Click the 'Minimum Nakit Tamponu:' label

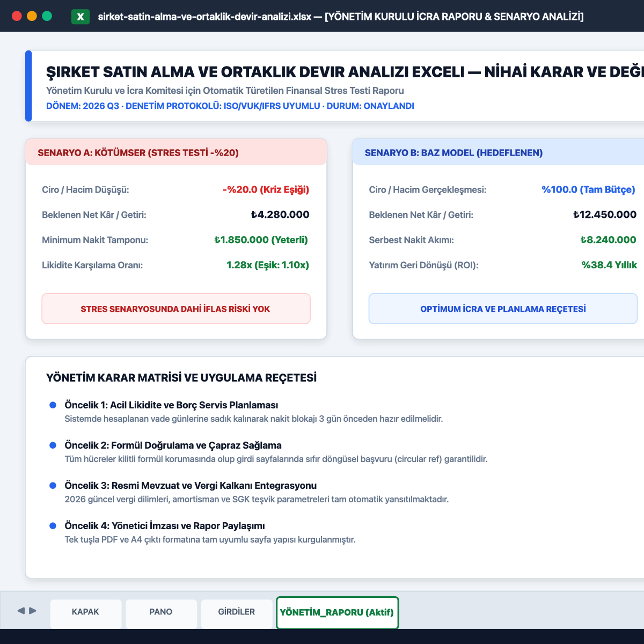point(95,240)
